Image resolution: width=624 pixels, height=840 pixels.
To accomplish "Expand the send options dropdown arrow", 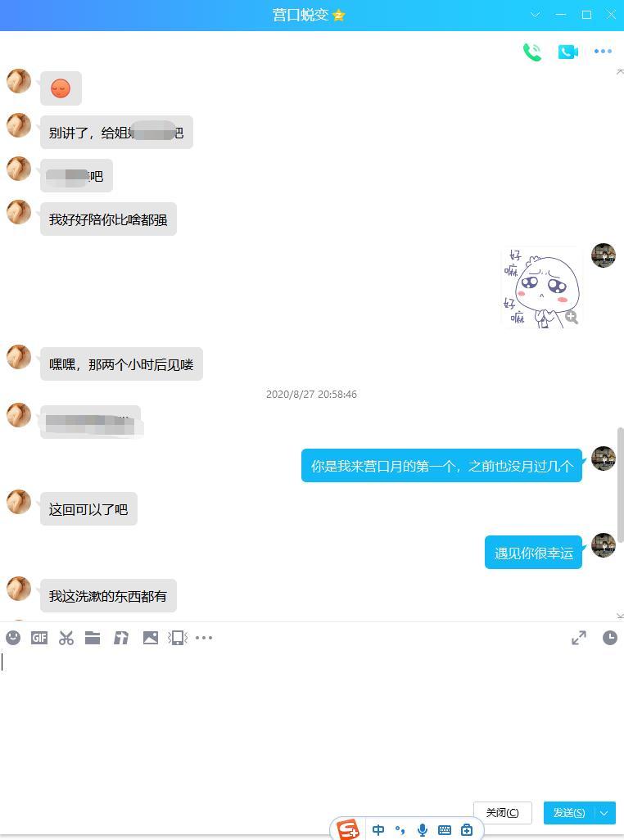I will coord(604,813).
